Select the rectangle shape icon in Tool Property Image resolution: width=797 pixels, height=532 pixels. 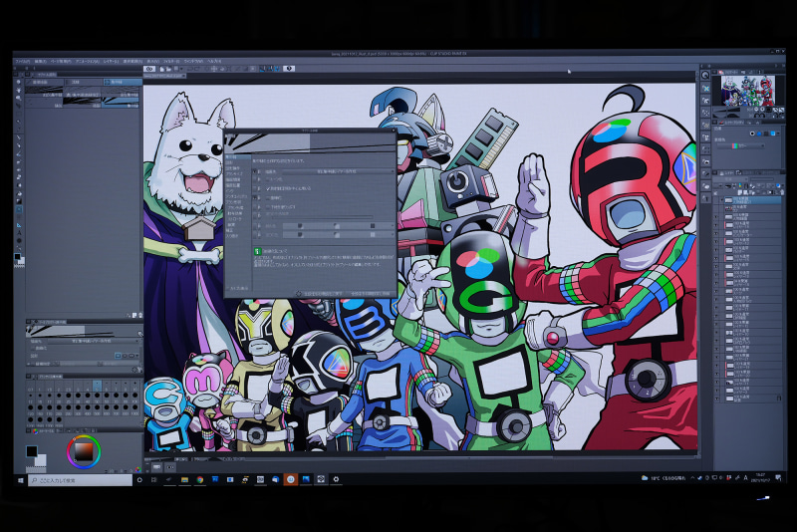(x=118, y=356)
